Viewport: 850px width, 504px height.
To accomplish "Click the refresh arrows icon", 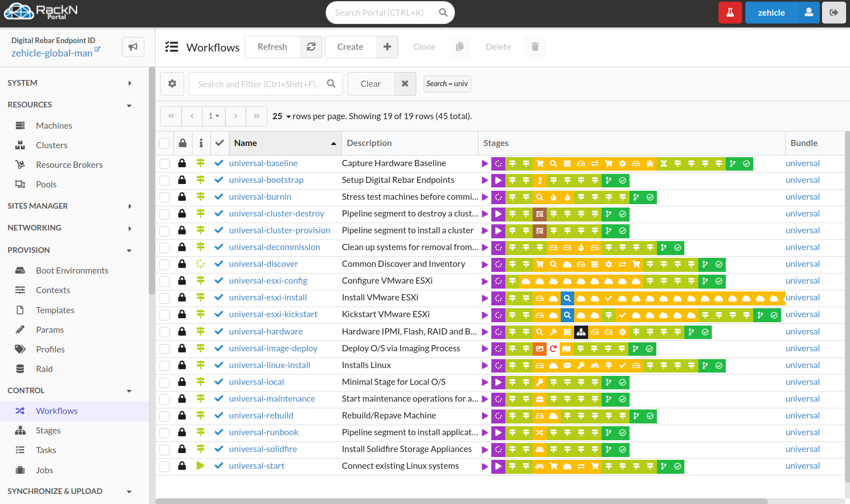I will click(311, 47).
